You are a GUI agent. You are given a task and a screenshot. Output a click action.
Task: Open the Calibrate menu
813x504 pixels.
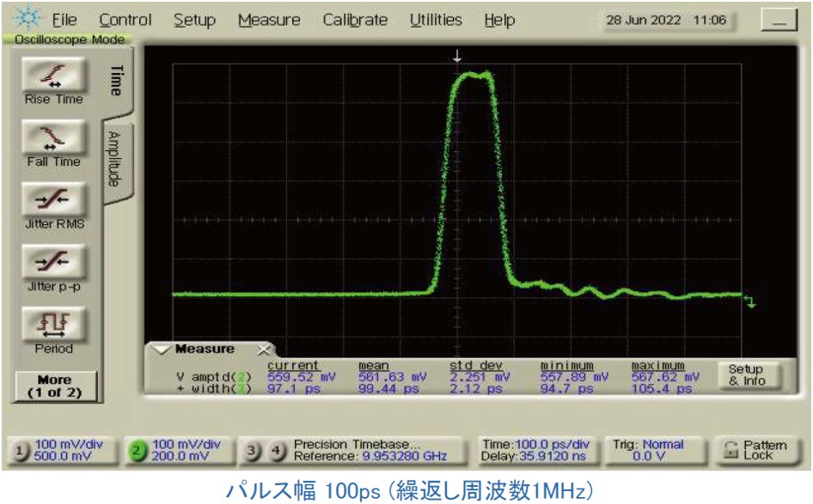tap(355, 20)
